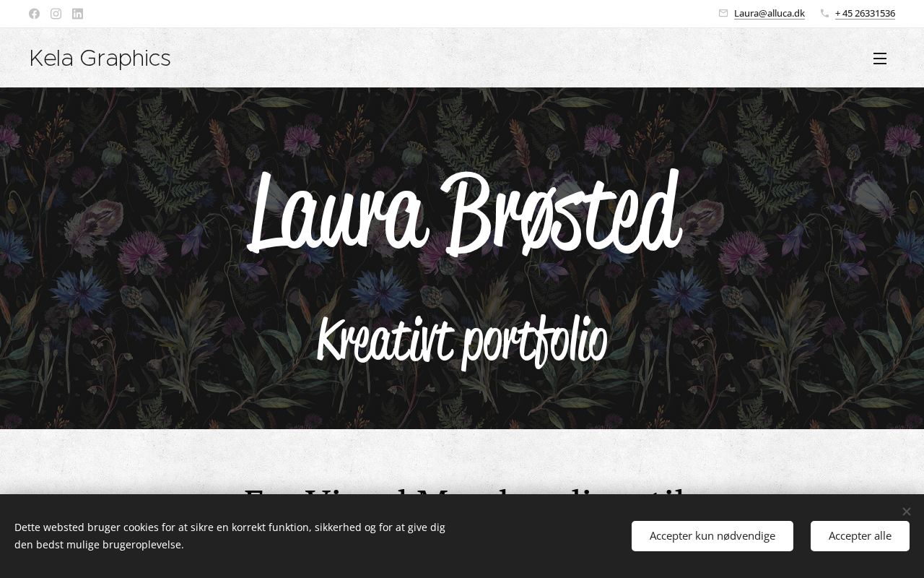The image size is (924, 578).
Task: Click the cookie notice text message
Action: (x=230, y=536)
